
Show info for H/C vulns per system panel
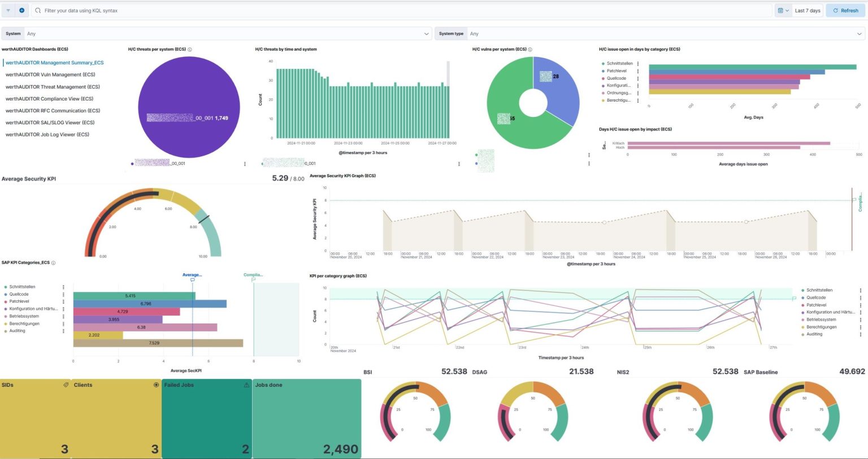point(530,50)
